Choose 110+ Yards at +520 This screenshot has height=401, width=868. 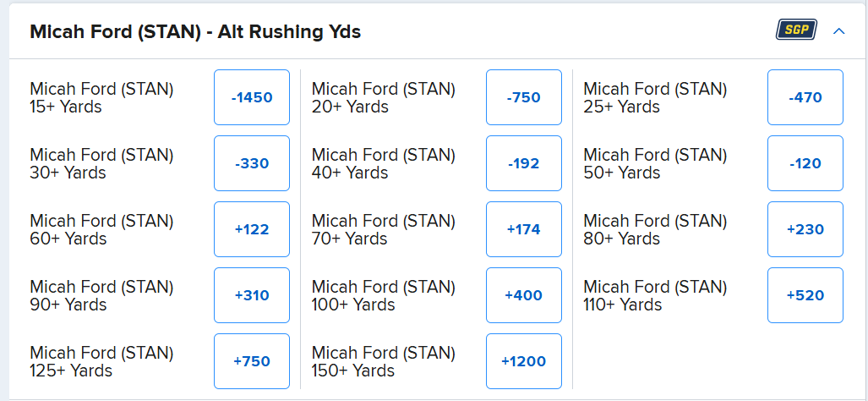point(805,295)
